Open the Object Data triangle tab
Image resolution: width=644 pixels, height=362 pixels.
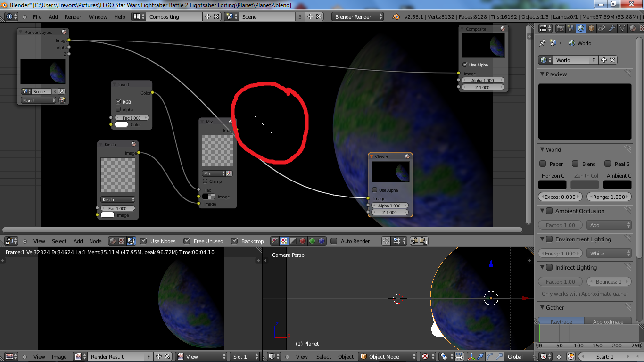(622, 28)
